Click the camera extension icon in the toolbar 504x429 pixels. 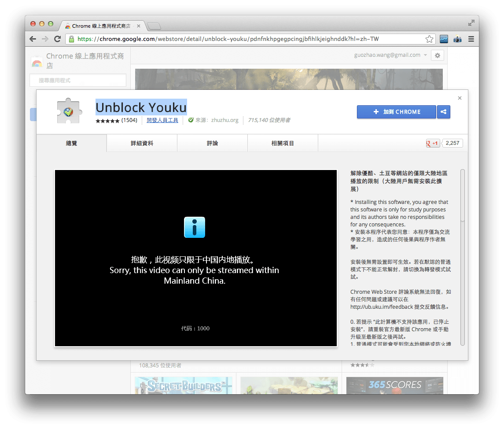[x=457, y=39]
